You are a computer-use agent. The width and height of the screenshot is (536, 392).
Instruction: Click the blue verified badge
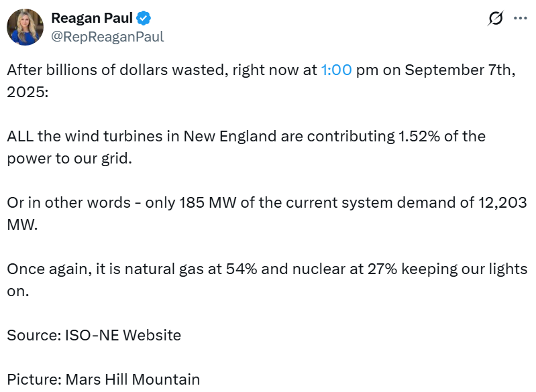click(142, 19)
